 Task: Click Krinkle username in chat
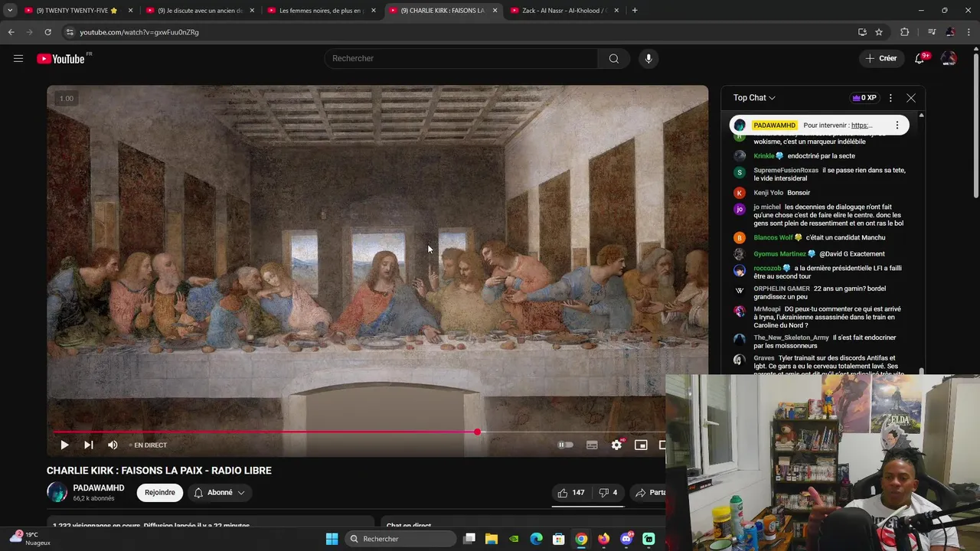click(764, 156)
